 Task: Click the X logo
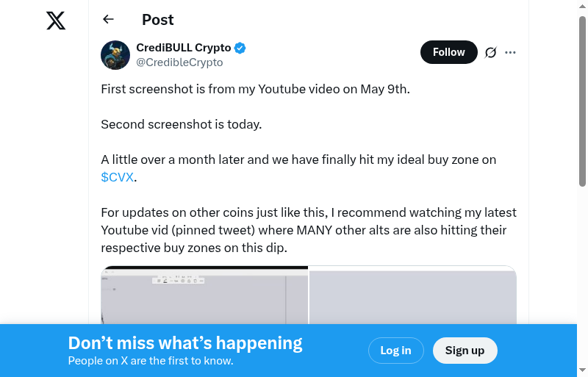[x=56, y=21]
